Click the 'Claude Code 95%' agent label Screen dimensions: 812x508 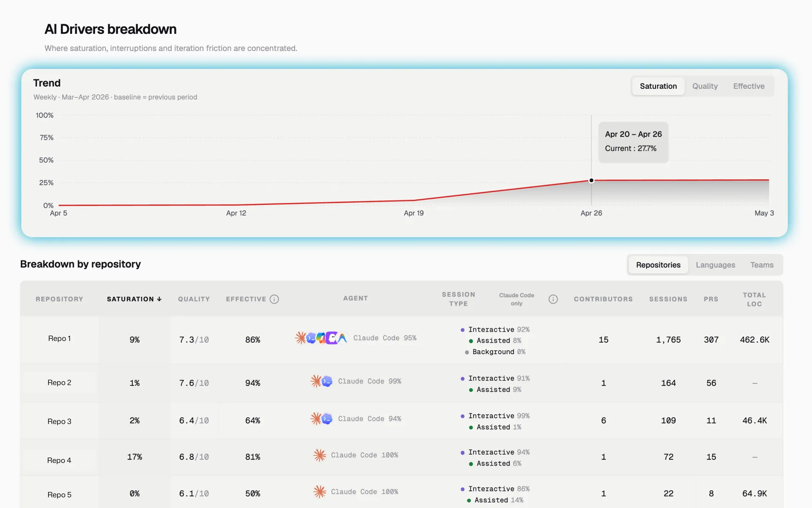(x=385, y=338)
